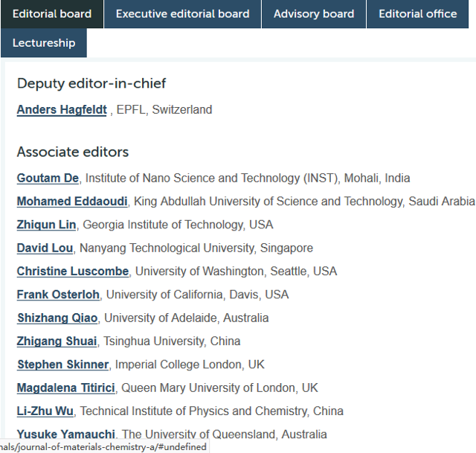Screen dimensions: 476x453
Task: Click the Li-Zhu Wu name link
Action: pos(45,411)
